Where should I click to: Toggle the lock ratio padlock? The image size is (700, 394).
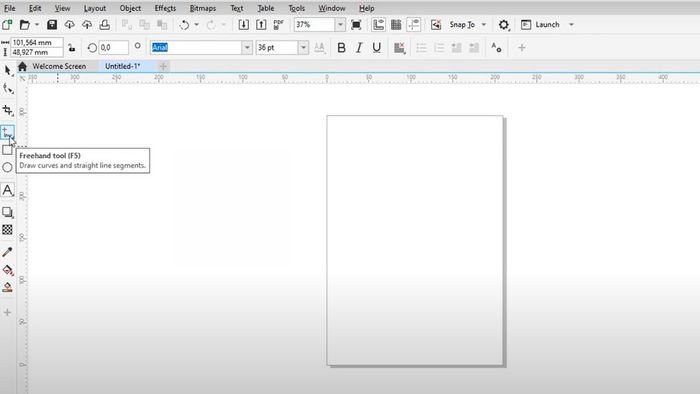tap(71, 47)
